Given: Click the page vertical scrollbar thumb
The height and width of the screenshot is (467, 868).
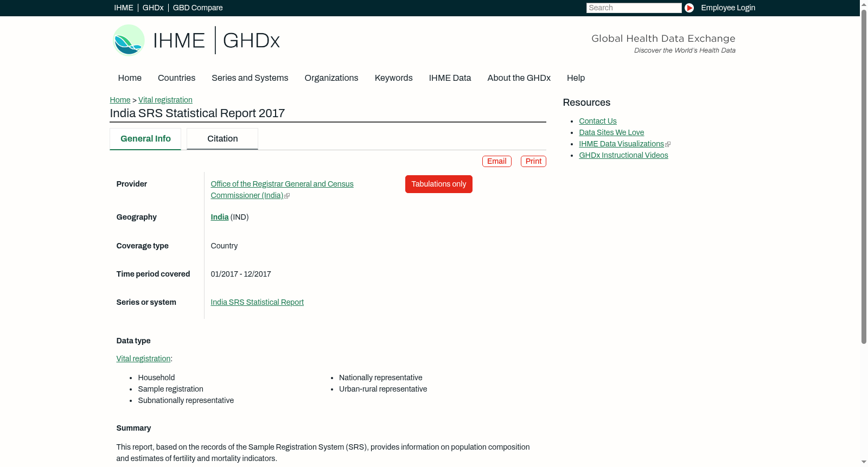Looking at the screenshot, I should [864, 176].
